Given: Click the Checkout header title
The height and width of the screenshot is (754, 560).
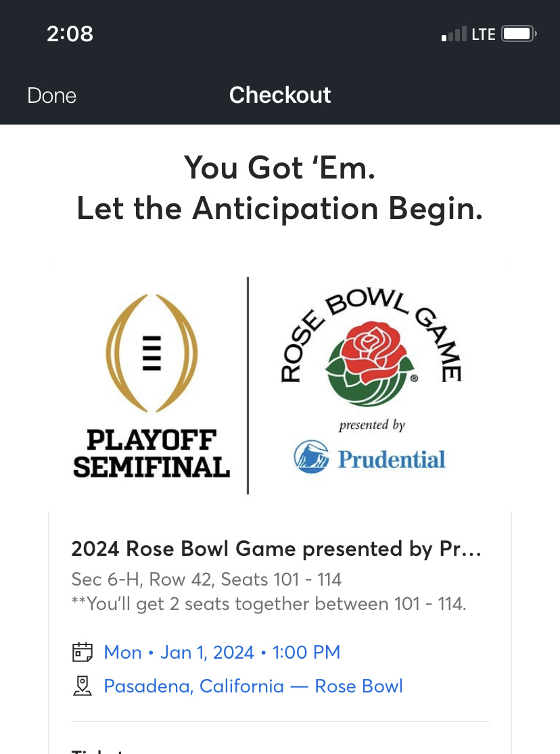Looking at the screenshot, I should click(x=280, y=95).
